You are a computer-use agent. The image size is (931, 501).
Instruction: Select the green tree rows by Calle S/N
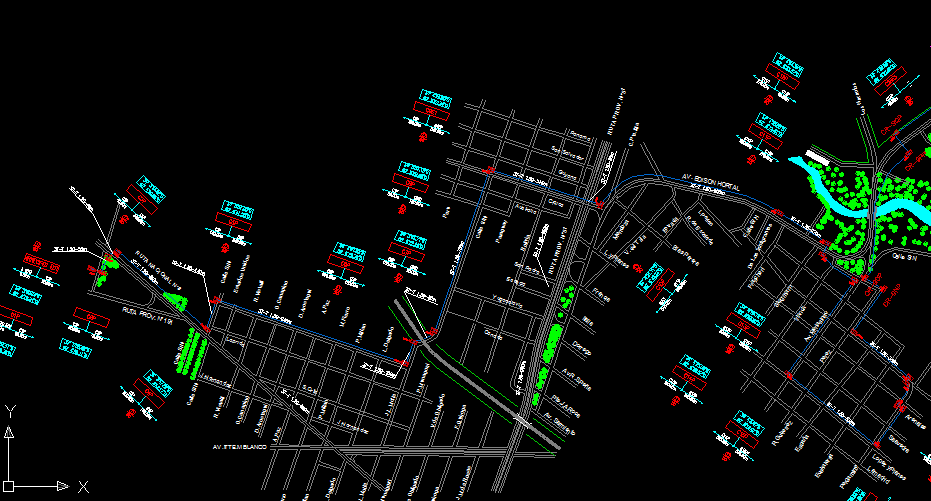click(192, 353)
